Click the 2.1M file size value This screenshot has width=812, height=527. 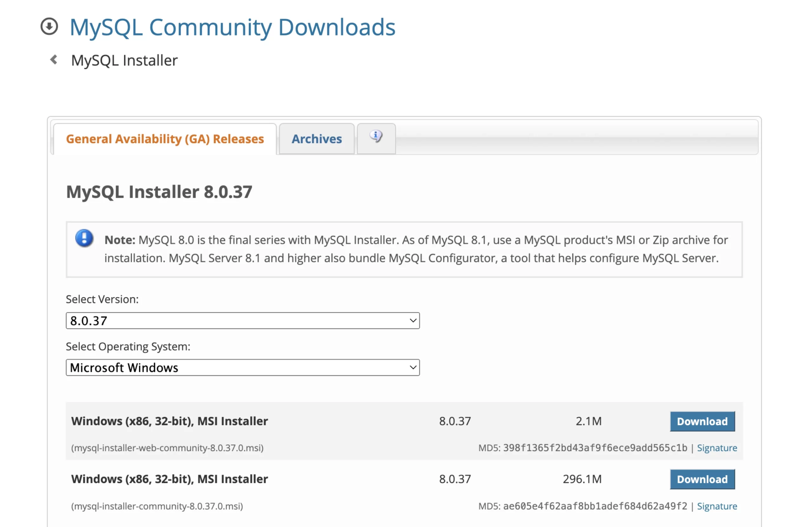click(588, 421)
